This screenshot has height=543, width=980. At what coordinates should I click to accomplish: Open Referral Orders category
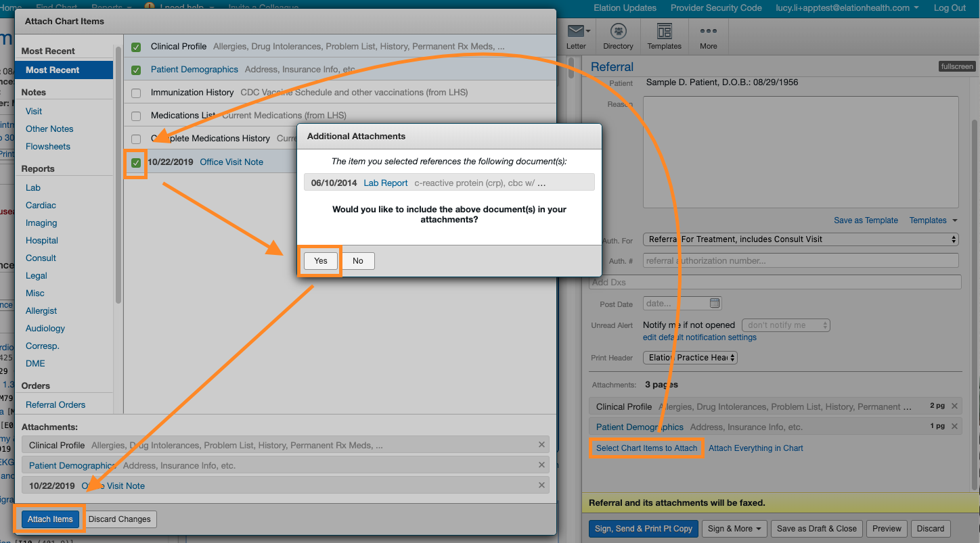(55, 404)
